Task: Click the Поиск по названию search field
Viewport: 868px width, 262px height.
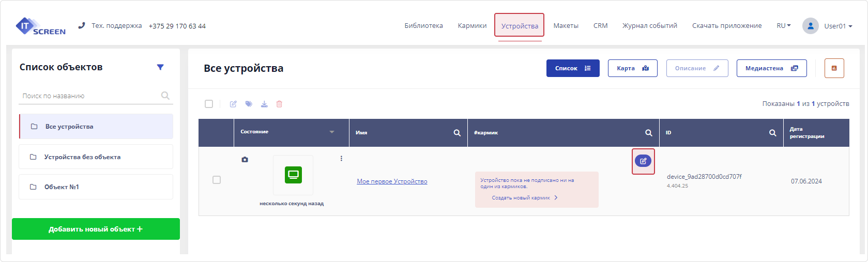Action: pos(90,96)
